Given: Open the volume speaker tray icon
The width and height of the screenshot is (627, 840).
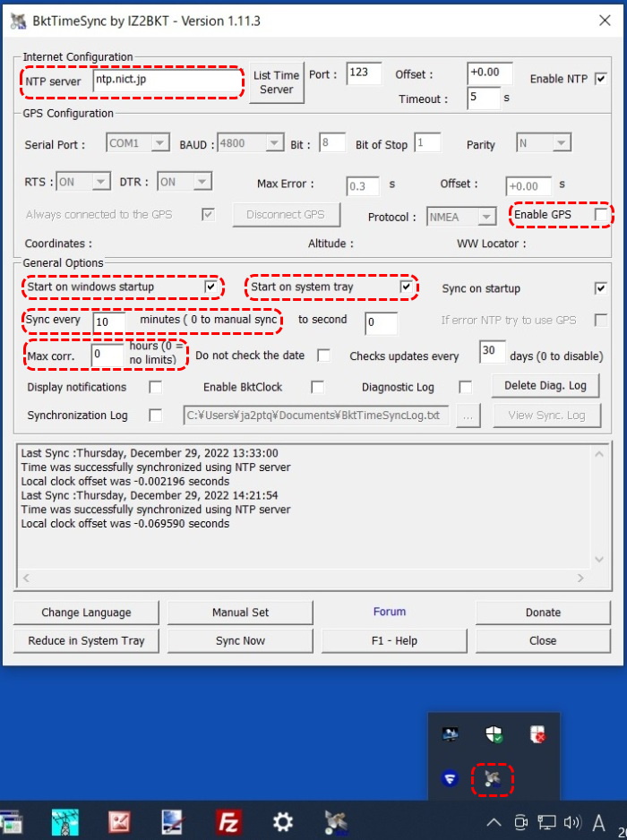Looking at the screenshot, I should (x=571, y=822).
